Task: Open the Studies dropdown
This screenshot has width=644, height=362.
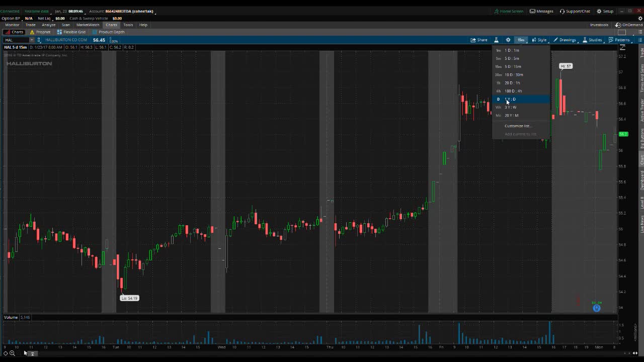Action: [x=593, y=40]
